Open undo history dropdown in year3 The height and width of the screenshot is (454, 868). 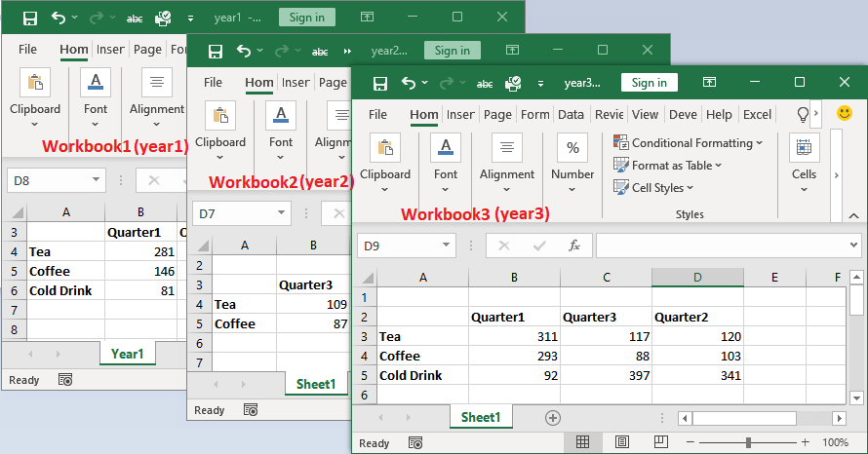pos(424,83)
